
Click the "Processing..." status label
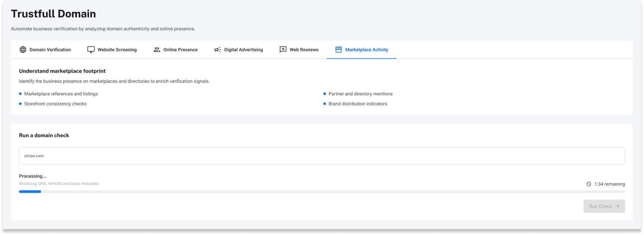tap(33, 176)
